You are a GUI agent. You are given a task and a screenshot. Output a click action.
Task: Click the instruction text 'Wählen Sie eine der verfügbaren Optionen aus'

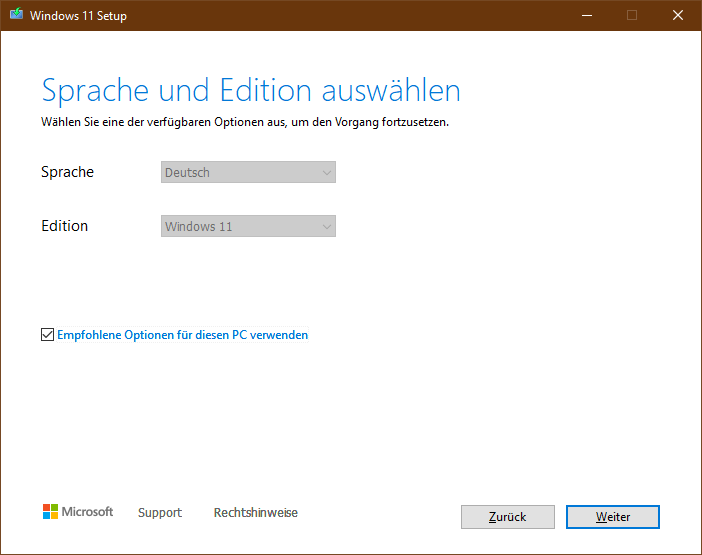click(x=163, y=122)
